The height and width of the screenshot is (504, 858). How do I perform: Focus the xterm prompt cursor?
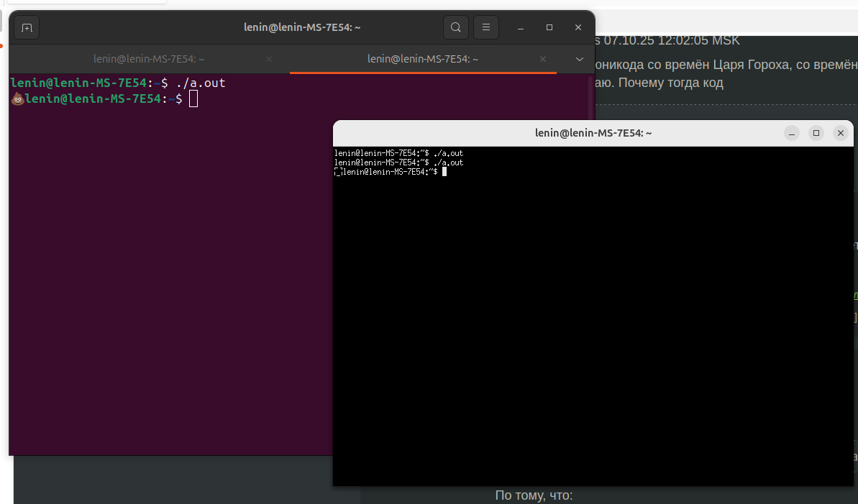pos(444,172)
